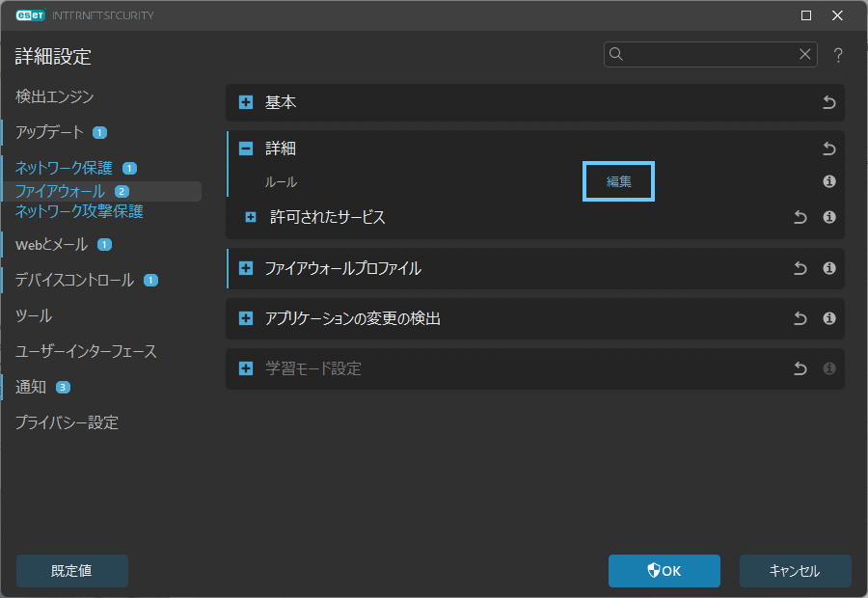The image size is (868, 598).
Task: Revert 許可されたサービス to default
Action: (800, 217)
